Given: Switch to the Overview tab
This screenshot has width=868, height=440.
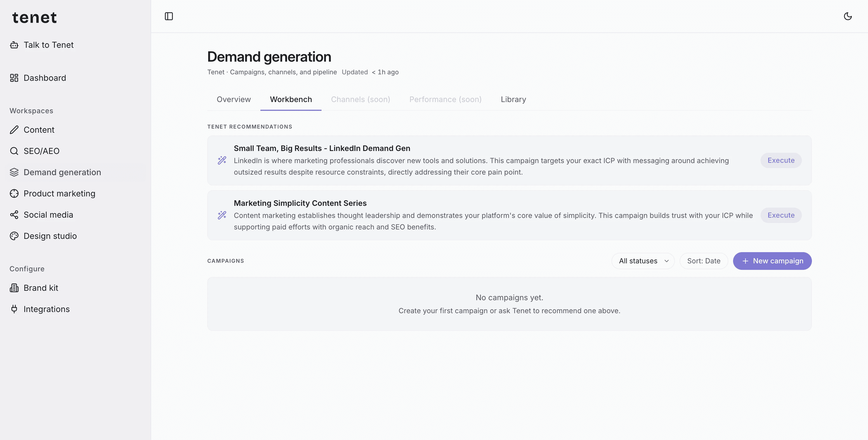Looking at the screenshot, I should point(234,99).
